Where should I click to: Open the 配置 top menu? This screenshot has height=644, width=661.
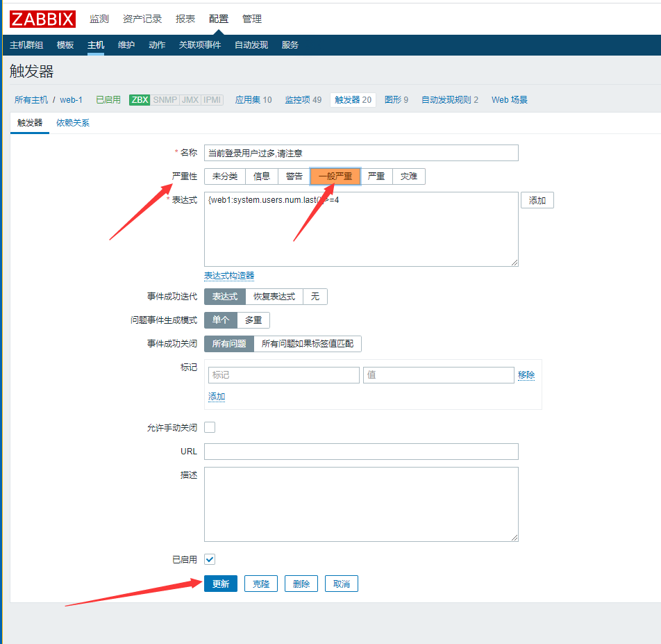tap(219, 19)
